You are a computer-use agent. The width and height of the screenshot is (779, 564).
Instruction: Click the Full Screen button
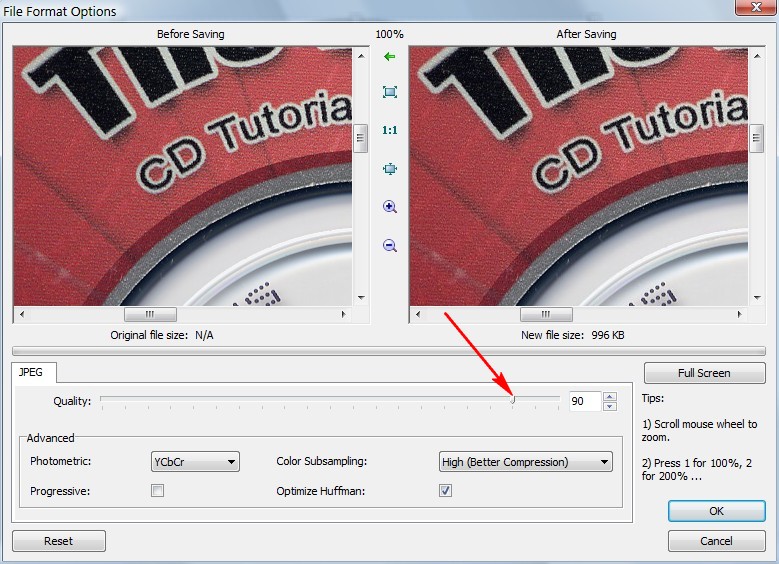pos(704,373)
